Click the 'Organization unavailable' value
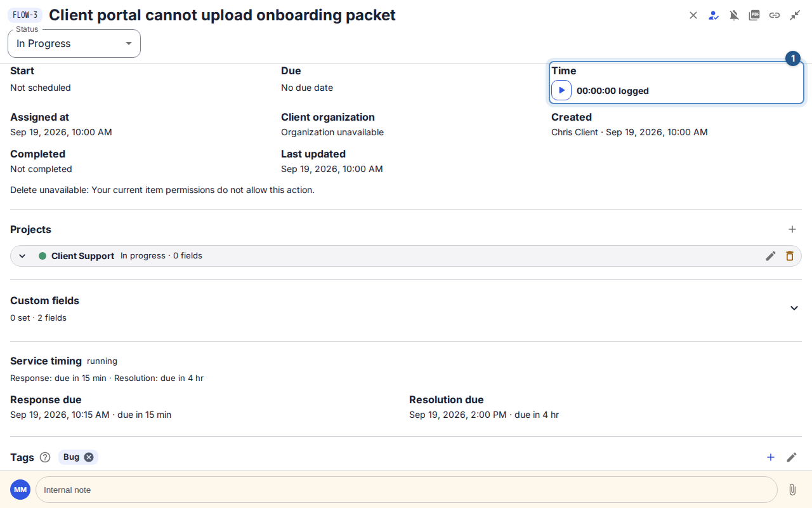Screen dimensions: 812x508 coord(332,132)
